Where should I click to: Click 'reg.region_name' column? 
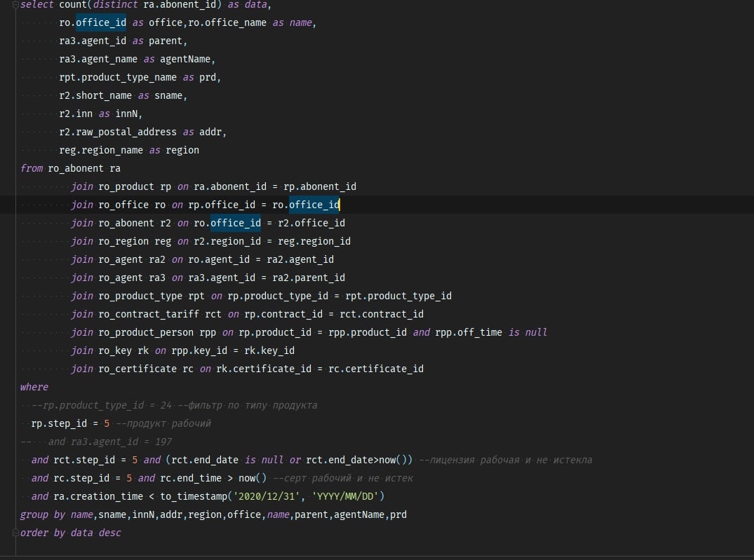point(101,151)
